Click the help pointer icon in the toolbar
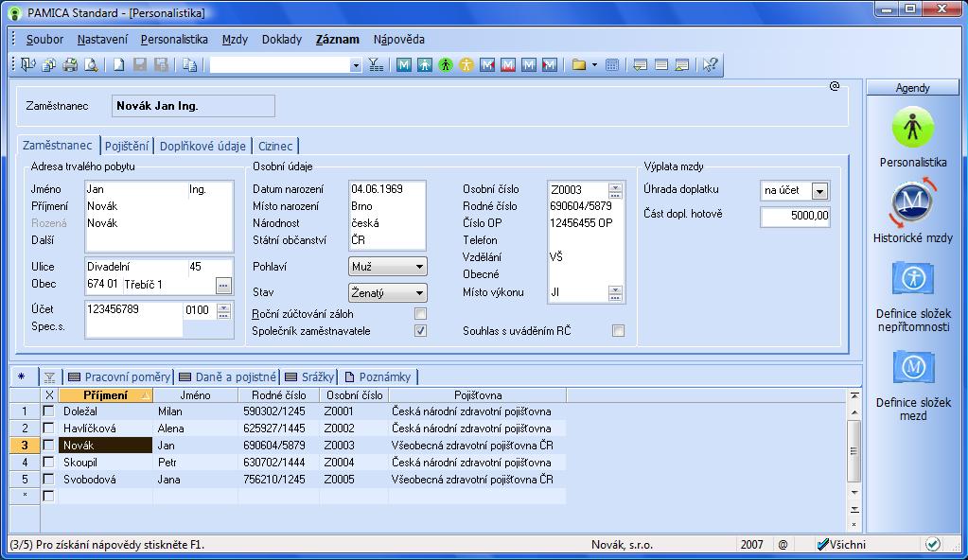Screen dimensions: 968x560 (x=710, y=65)
